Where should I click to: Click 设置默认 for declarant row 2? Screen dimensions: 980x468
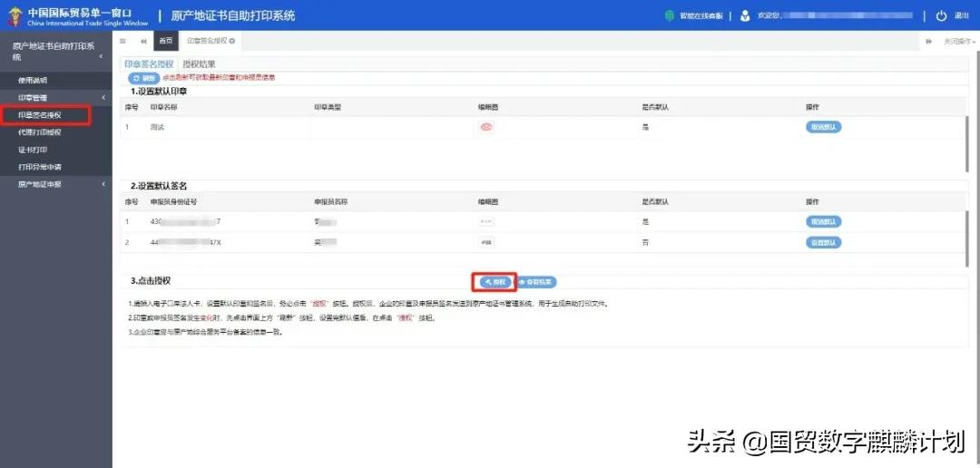[823, 242]
